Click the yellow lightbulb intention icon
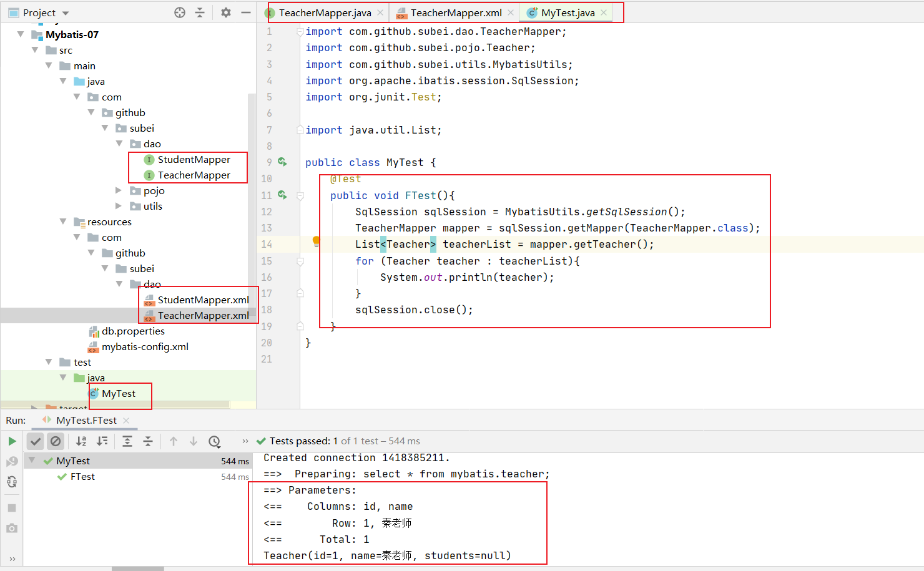This screenshot has height=571, width=924. (x=316, y=241)
